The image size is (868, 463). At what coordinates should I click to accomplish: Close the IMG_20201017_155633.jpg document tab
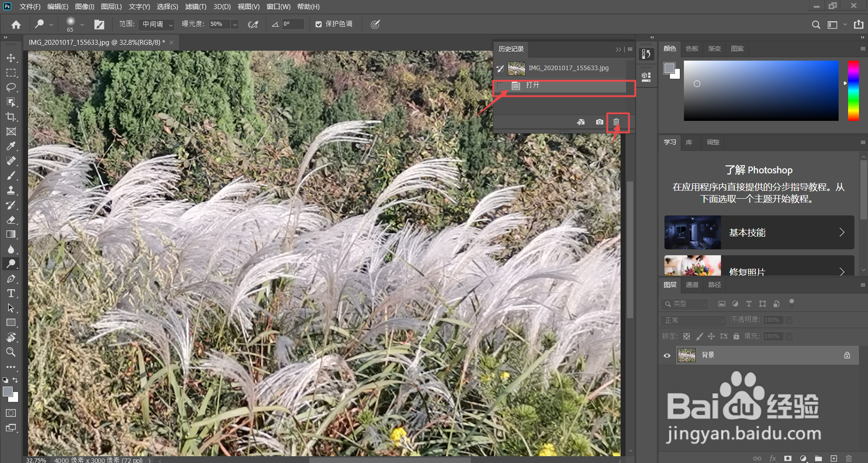pyautogui.click(x=171, y=43)
